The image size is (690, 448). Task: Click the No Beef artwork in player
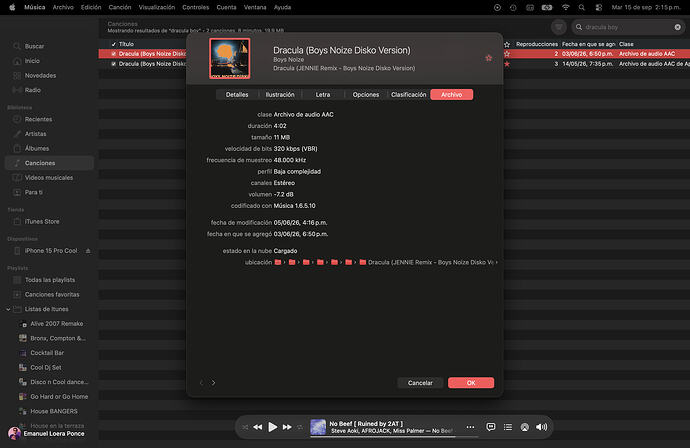pos(318,427)
